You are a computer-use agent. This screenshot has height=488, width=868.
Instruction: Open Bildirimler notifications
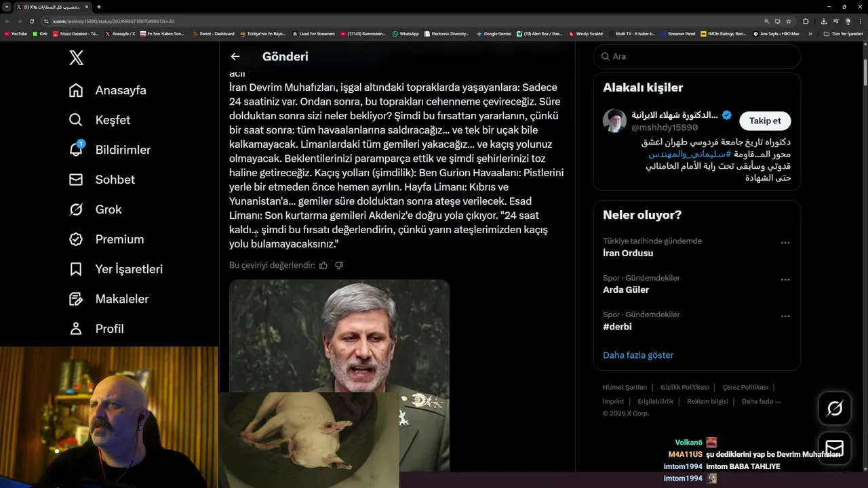point(110,150)
